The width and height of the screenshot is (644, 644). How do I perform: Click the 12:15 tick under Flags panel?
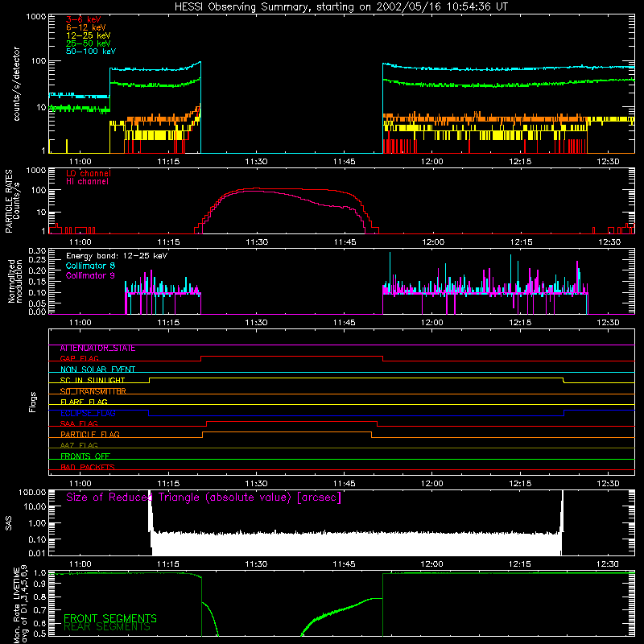click(x=520, y=484)
